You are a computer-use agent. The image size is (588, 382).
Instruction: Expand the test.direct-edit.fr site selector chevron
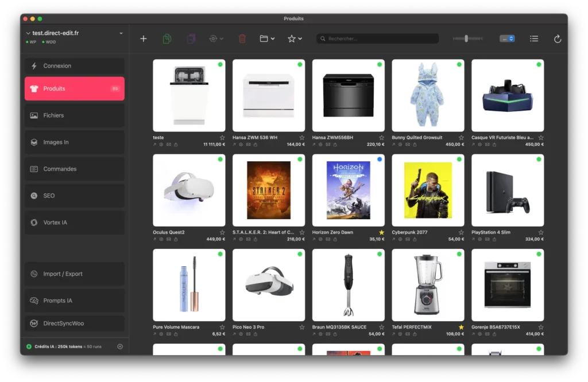point(121,33)
